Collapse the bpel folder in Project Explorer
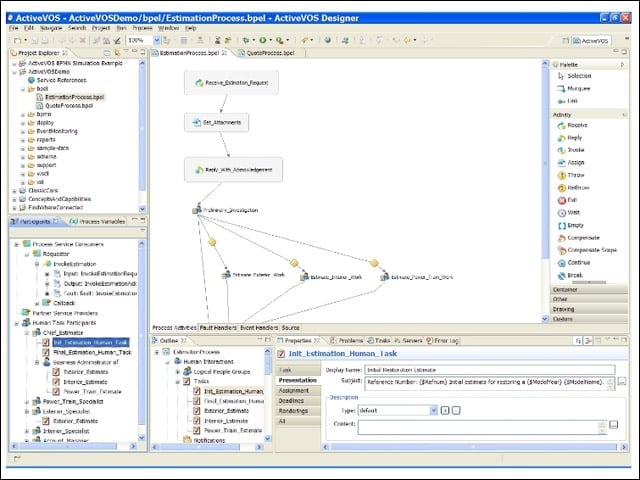640x480 pixels. (23, 89)
